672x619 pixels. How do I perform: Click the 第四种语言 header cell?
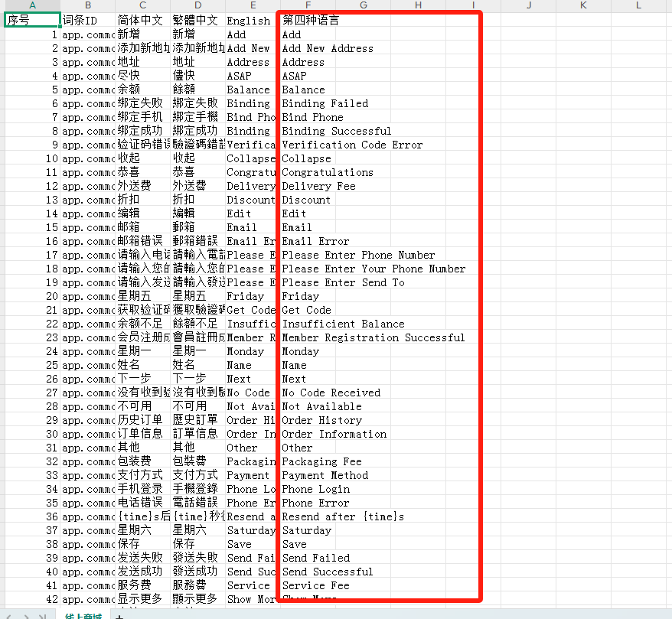click(308, 20)
